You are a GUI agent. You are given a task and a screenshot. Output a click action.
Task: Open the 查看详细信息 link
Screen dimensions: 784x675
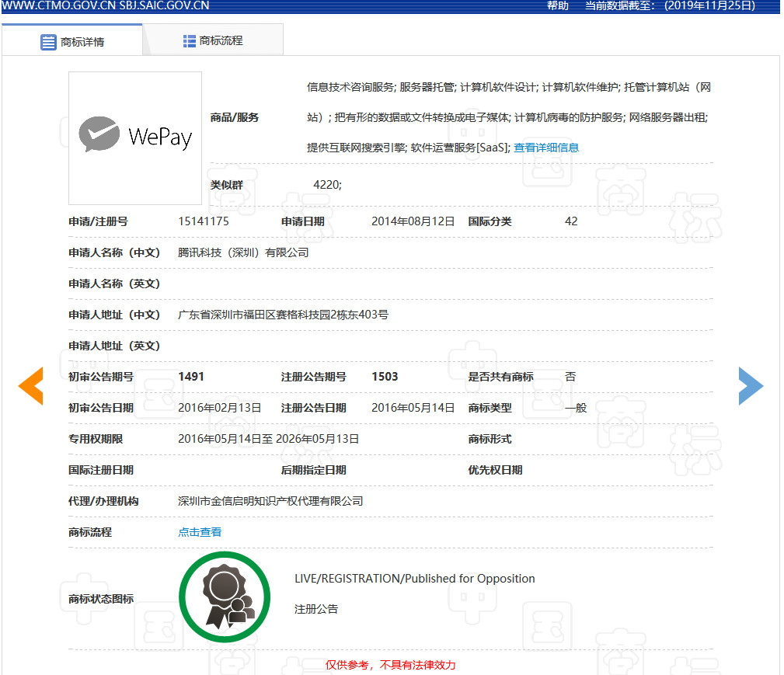point(546,148)
